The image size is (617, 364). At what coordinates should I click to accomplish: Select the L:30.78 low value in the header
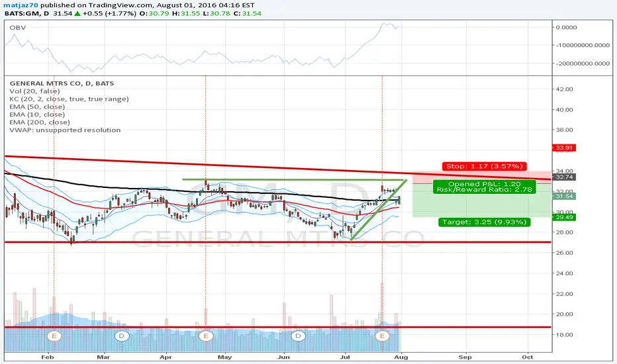(216, 13)
